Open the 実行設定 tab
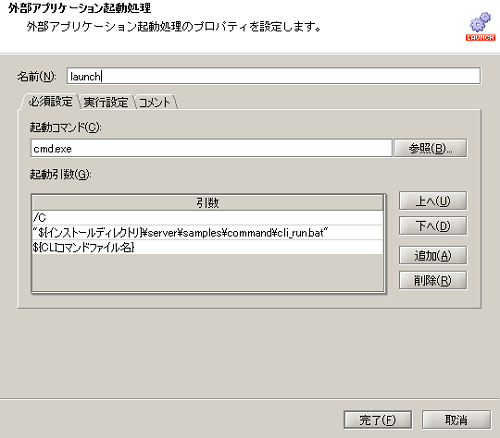 pos(106,102)
